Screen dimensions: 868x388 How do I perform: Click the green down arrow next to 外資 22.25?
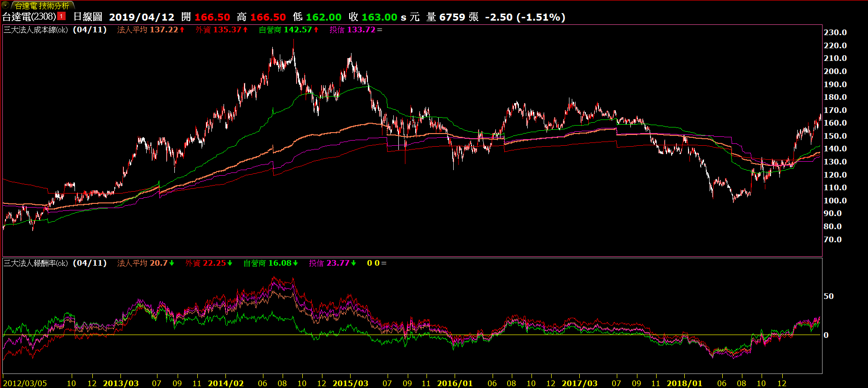(x=230, y=263)
